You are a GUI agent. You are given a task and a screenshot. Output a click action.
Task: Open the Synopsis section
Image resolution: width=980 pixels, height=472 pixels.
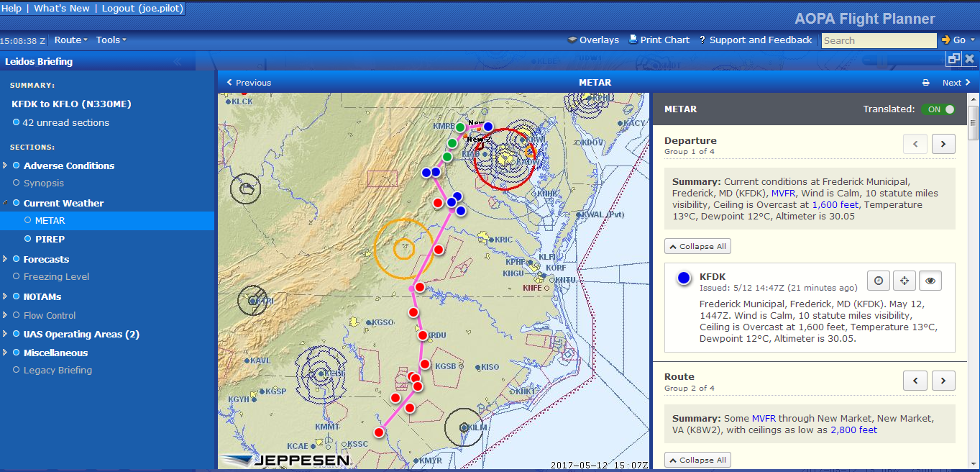click(x=44, y=183)
